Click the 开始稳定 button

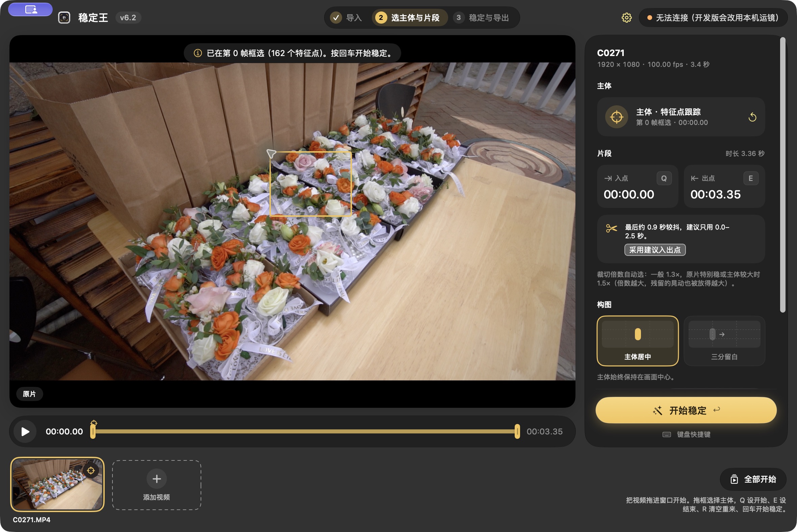pos(686,410)
